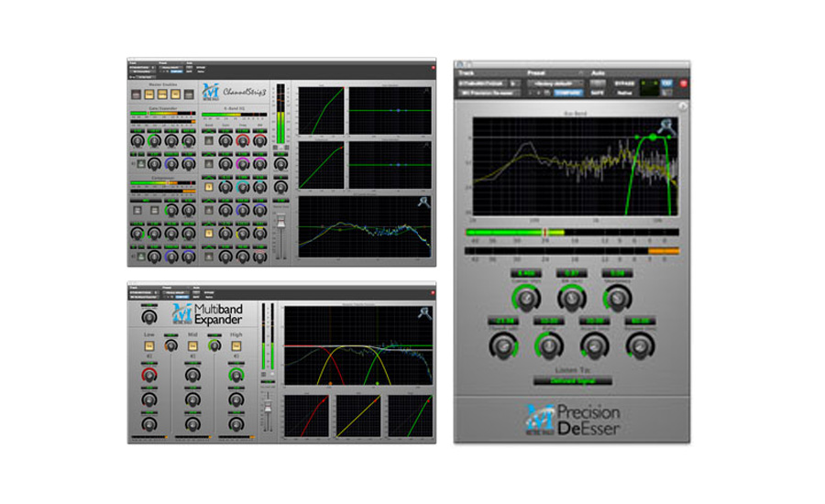Click the value field above the Center knob
Image resolution: width=825 pixels, height=504 pixels.
[x=526, y=273]
